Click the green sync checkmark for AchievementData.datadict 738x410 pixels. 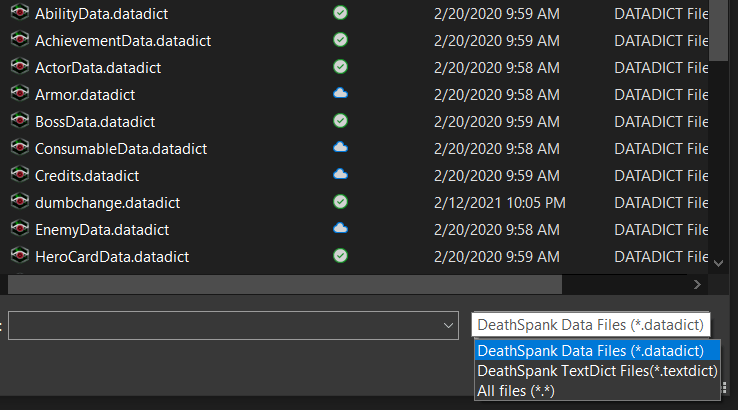click(x=340, y=40)
